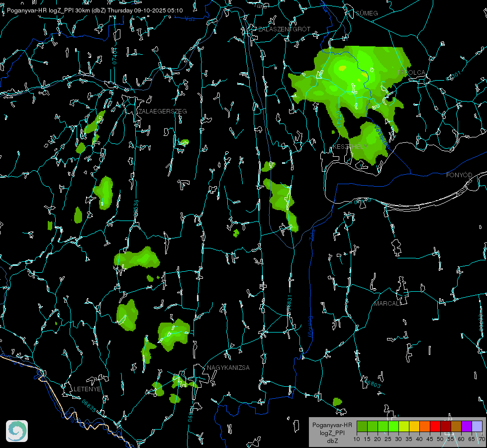Click the dbZ unit label in the legend
The image size is (487, 448).
coord(332,441)
